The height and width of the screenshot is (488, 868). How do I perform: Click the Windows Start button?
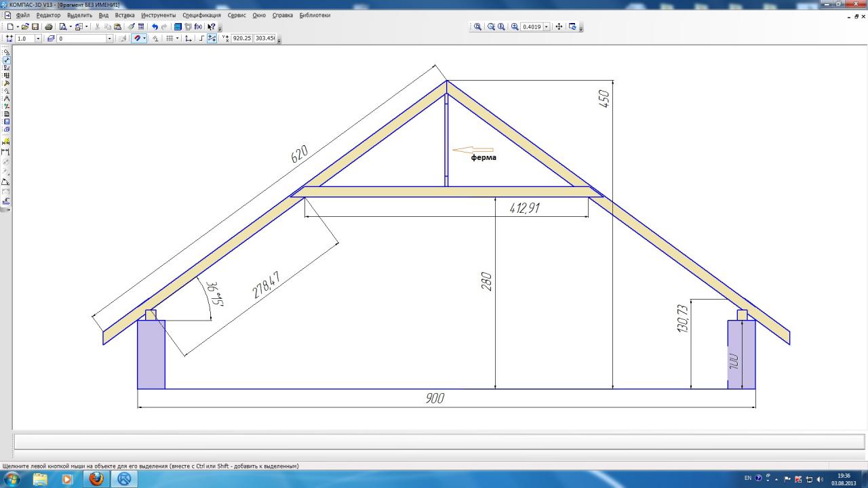tap(12, 479)
